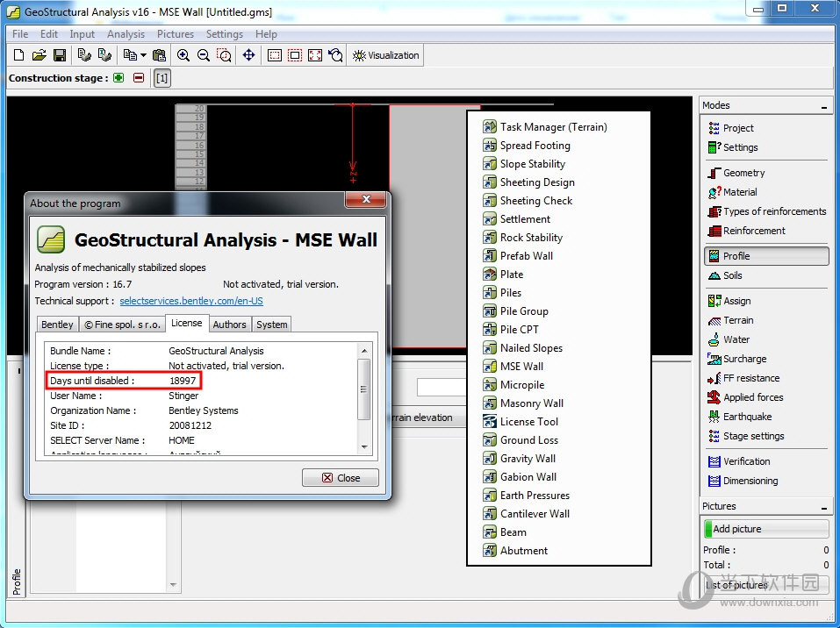The height and width of the screenshot is (628, 840).
Task: Switch to Geometry mode
Action: (736, 173)
